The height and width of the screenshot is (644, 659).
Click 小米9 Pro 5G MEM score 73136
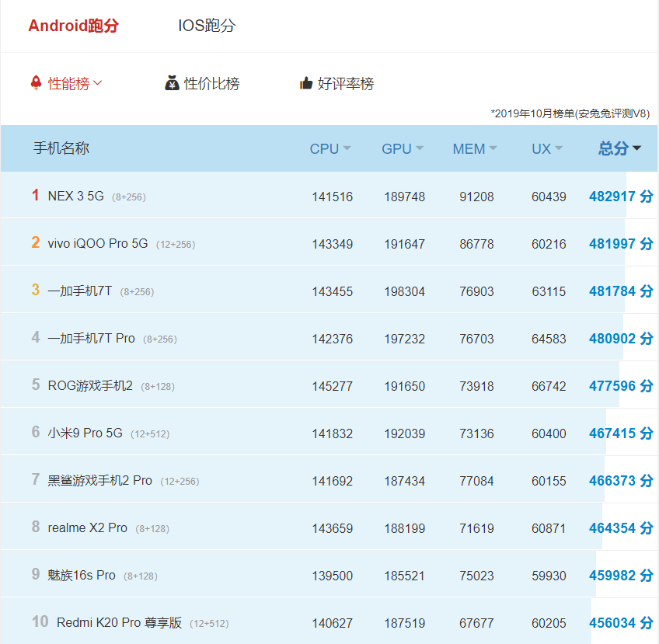(476, 433)
